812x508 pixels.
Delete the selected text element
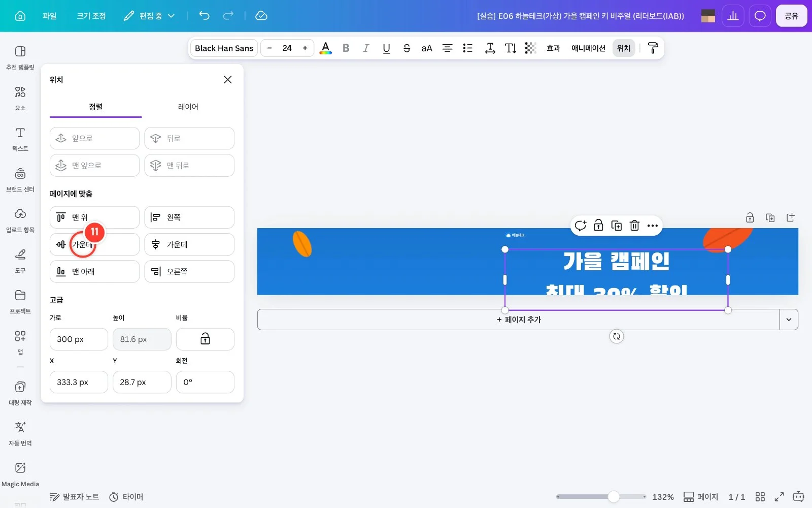click(634, 226)
